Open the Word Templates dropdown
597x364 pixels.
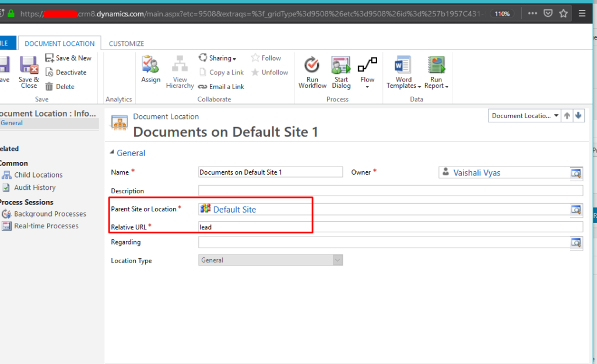click(x=403, y=72)
